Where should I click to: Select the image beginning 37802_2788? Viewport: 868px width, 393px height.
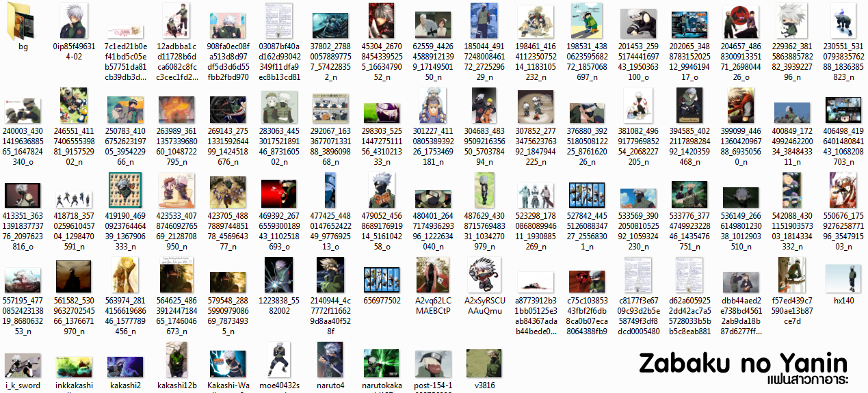pos(330,25)
